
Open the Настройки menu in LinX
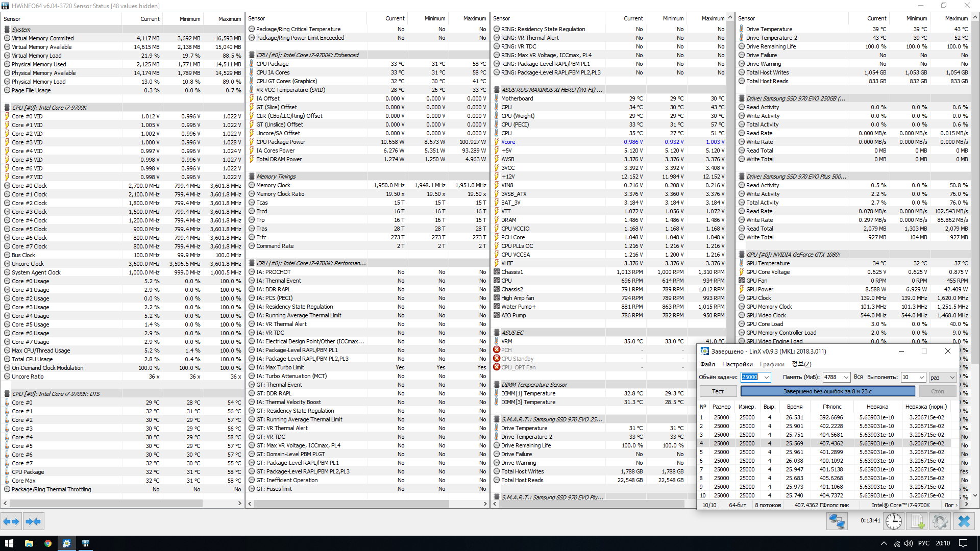click(737, 364)
